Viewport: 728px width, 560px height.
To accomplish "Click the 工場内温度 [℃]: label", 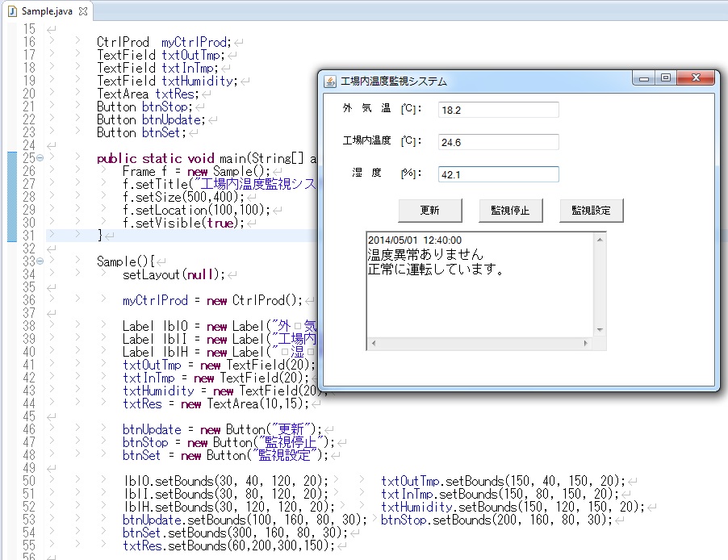I will pyautogui.click(x=382, y=140).
